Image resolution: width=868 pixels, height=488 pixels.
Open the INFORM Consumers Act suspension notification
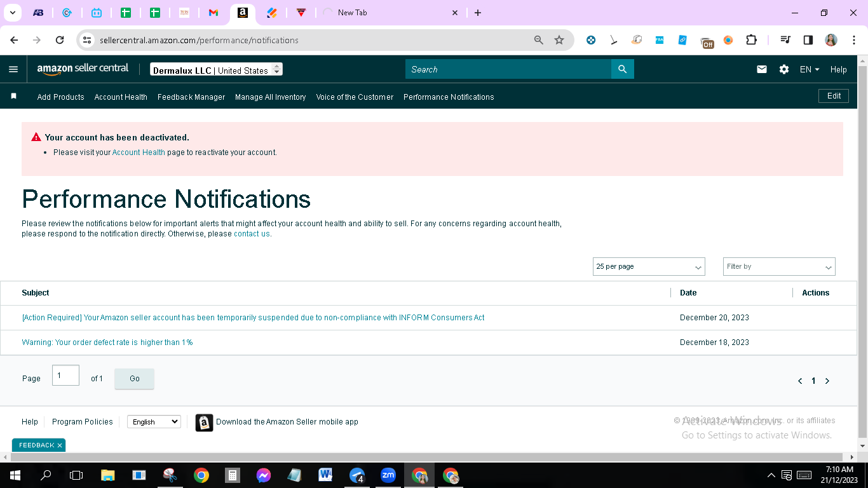(x=253, y=318)
